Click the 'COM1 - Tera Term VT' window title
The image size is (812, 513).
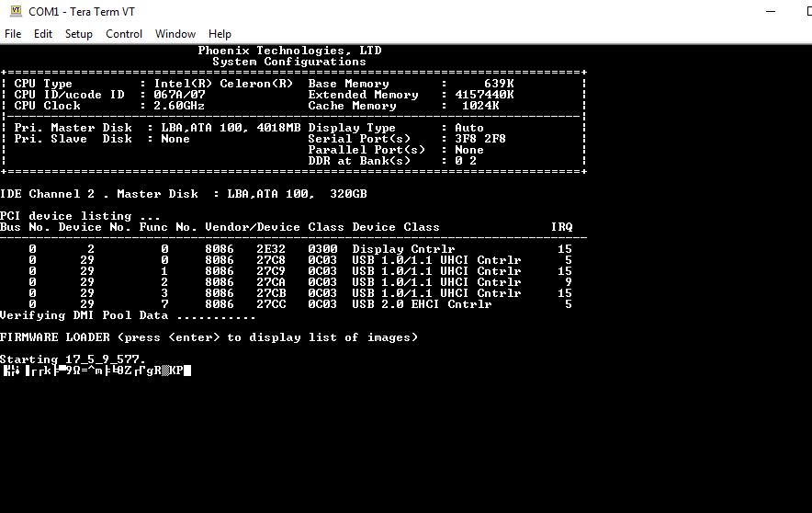82,11
